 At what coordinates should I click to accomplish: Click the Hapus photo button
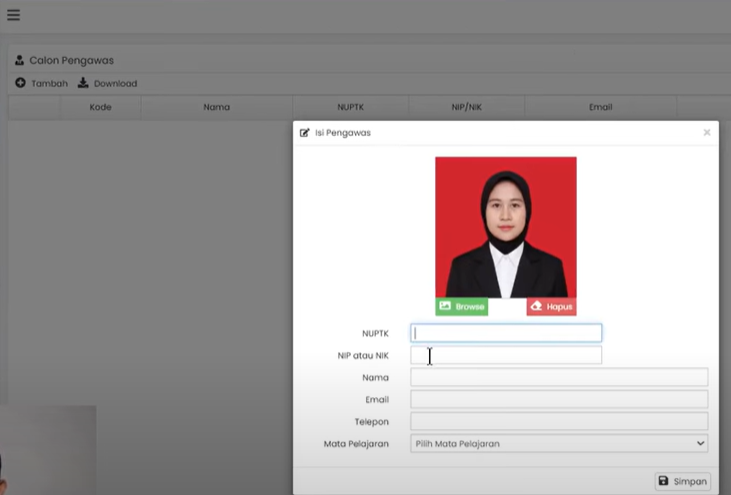pos(552,307)
